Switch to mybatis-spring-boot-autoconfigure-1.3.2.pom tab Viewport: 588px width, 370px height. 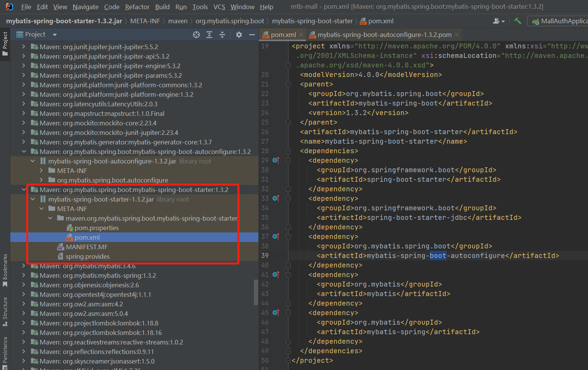pyautogui.click(x=384, y=35)
